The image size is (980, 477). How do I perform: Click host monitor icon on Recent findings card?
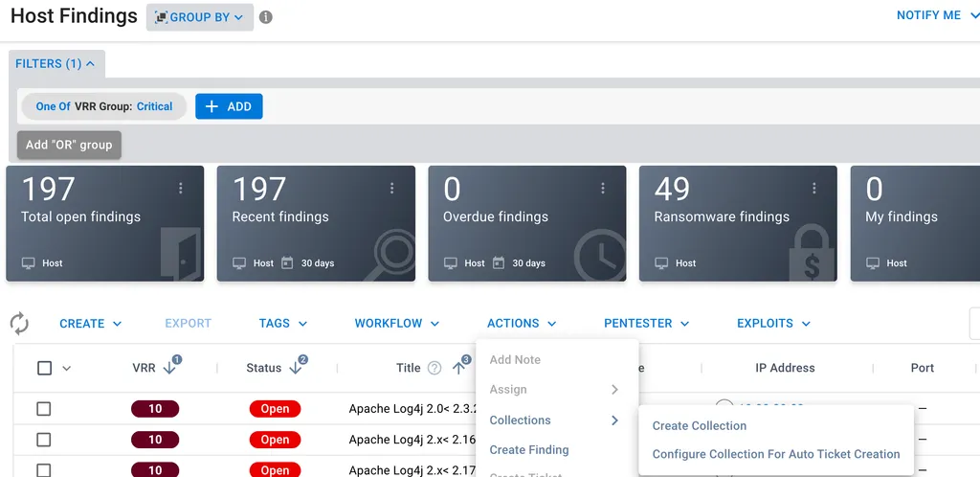click(239, 263)
